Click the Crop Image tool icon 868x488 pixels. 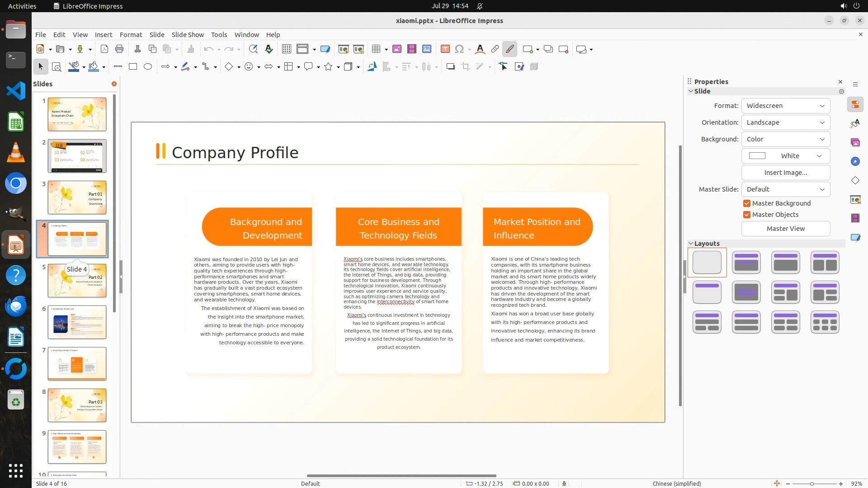pos(465,67)
